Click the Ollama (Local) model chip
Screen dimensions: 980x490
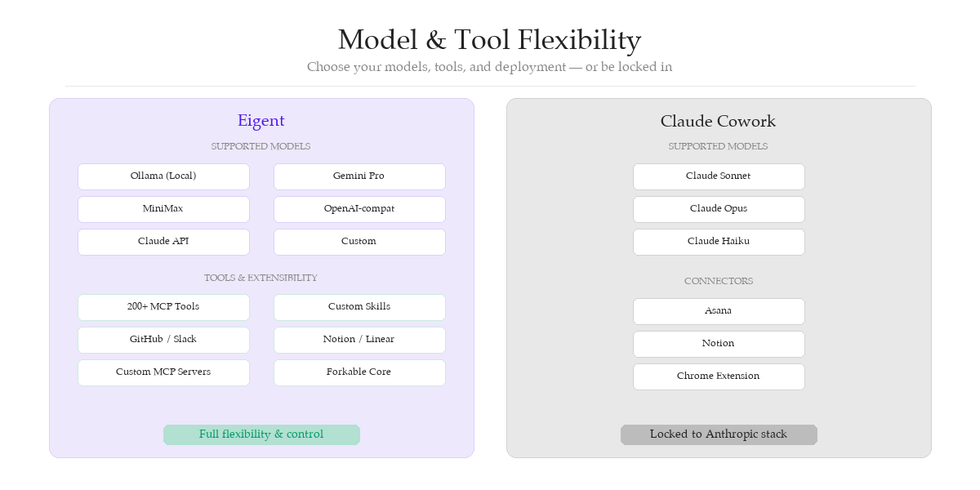pos(163,176)
